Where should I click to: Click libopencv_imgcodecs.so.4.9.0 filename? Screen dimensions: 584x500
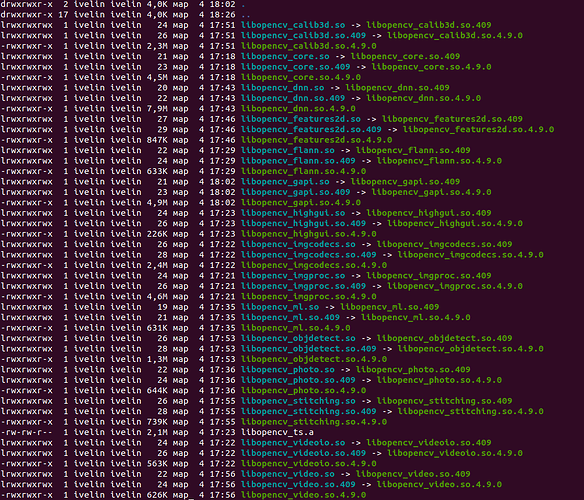tap(314, 265)
